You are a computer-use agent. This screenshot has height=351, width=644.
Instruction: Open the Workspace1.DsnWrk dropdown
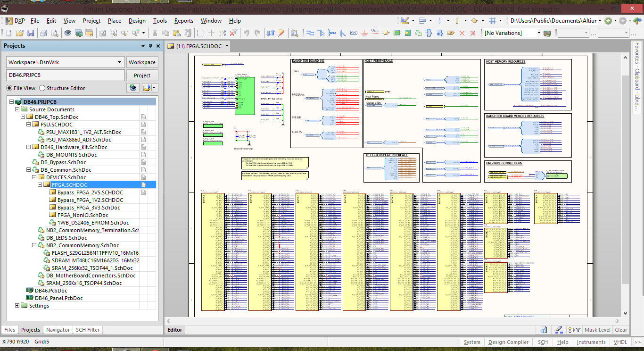119,62
